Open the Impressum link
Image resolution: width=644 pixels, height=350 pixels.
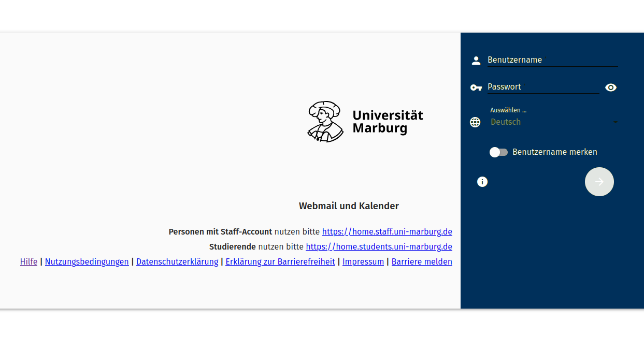(x=363, y=261)
